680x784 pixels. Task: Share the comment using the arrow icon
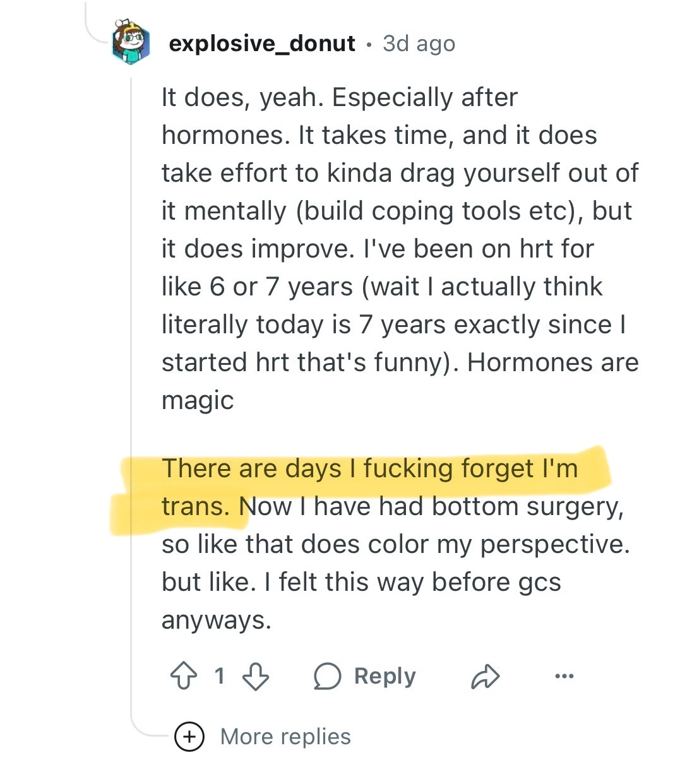point(486,676)
